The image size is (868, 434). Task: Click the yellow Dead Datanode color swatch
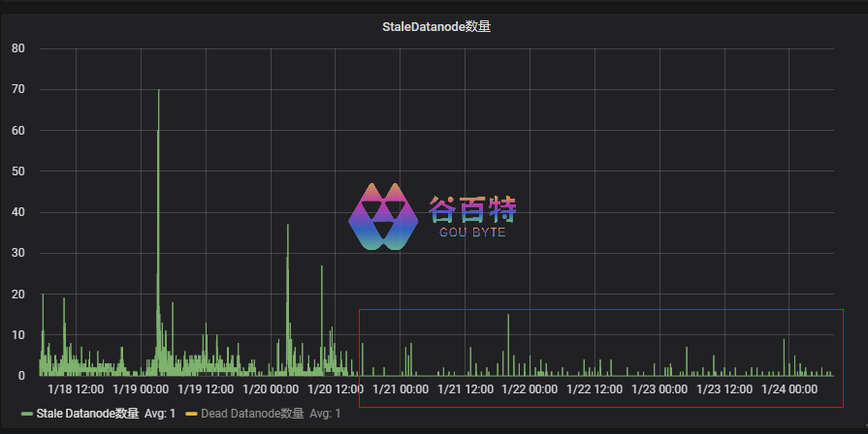pos(191,414)
